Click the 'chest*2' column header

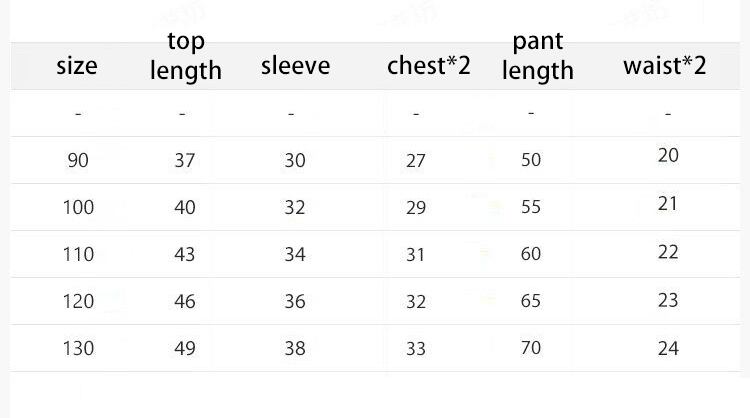click(x=429, y=66)
